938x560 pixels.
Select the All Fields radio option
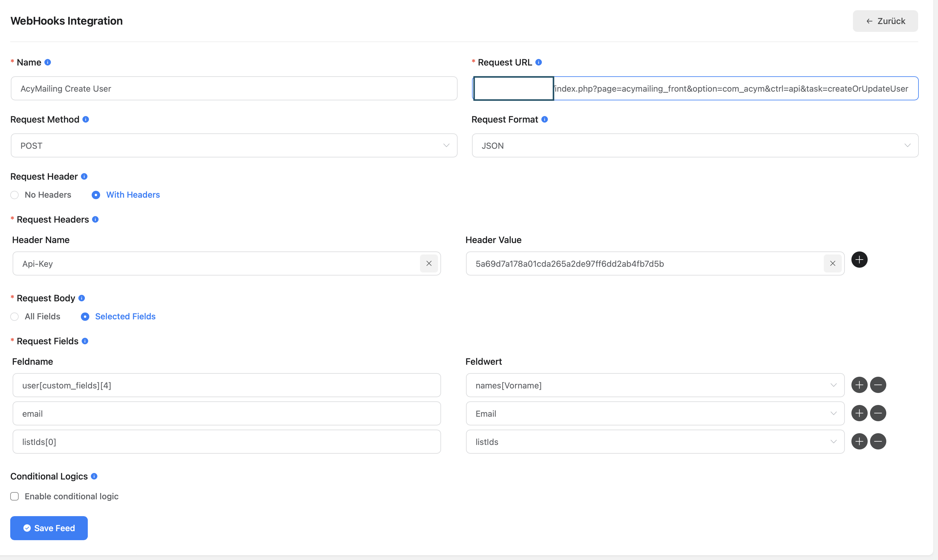[15, 317]
